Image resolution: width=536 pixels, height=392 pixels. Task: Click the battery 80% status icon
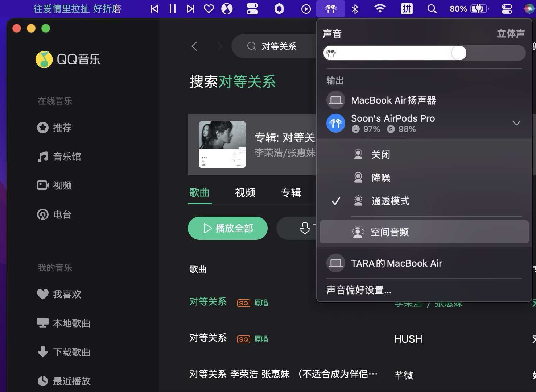click(x=469, y=9)
